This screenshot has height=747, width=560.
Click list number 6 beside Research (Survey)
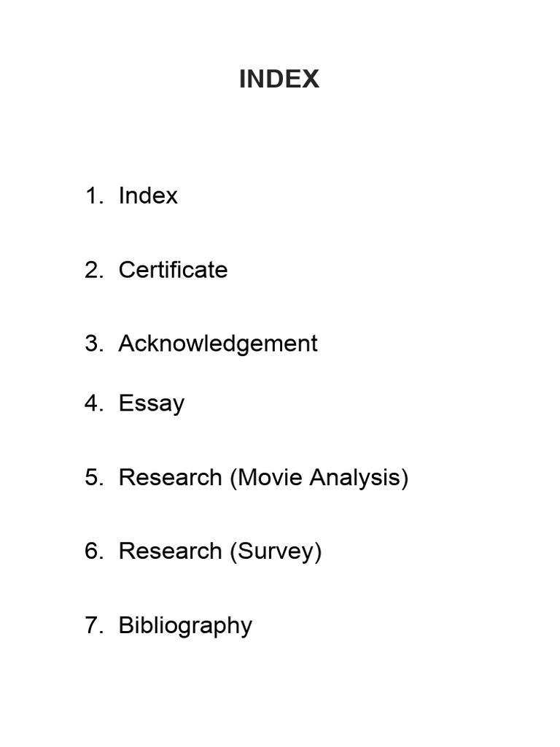(x=94, y=551)
